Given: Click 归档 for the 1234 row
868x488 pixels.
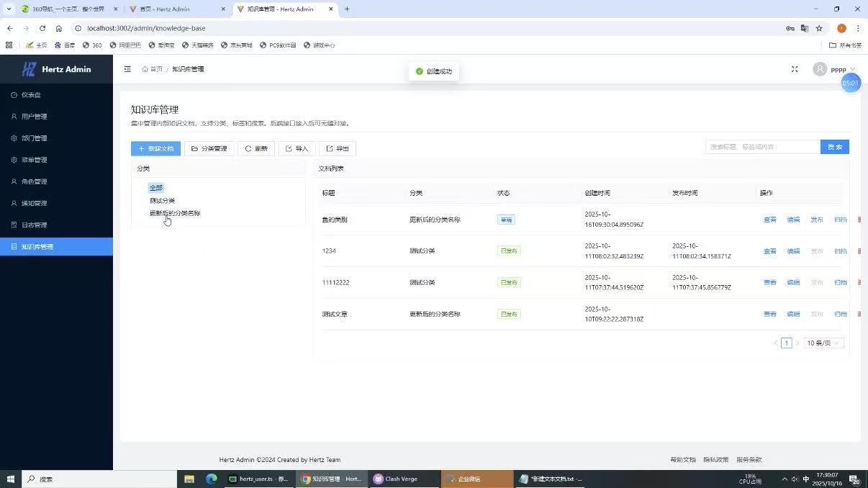Looking at the screenshot, I should coord(841,251).
